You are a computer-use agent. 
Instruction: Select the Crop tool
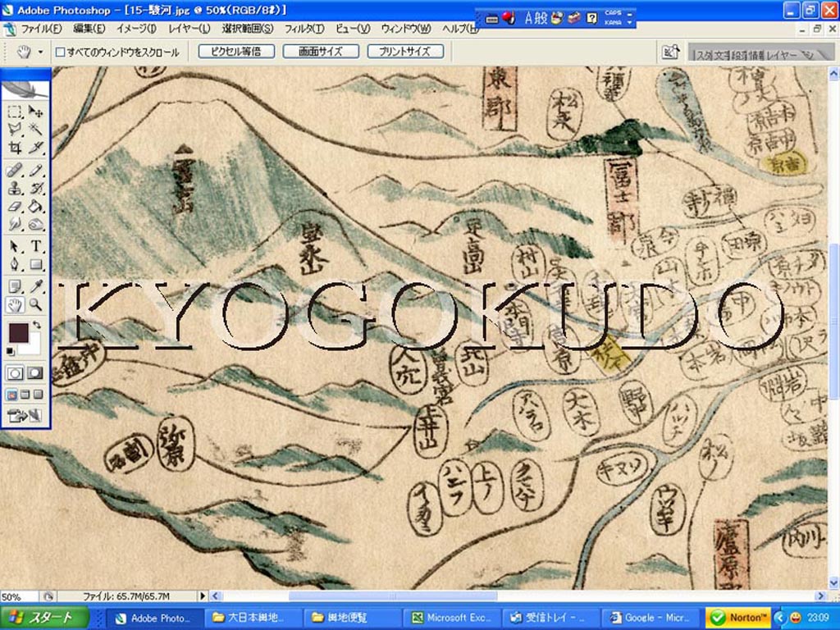click(15, 147)
